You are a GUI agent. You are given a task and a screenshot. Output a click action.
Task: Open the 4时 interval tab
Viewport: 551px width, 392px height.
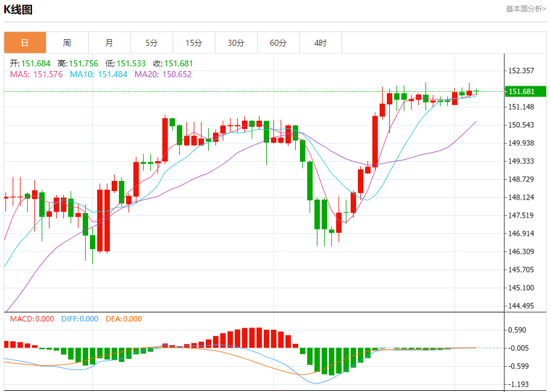pos(320,43)
